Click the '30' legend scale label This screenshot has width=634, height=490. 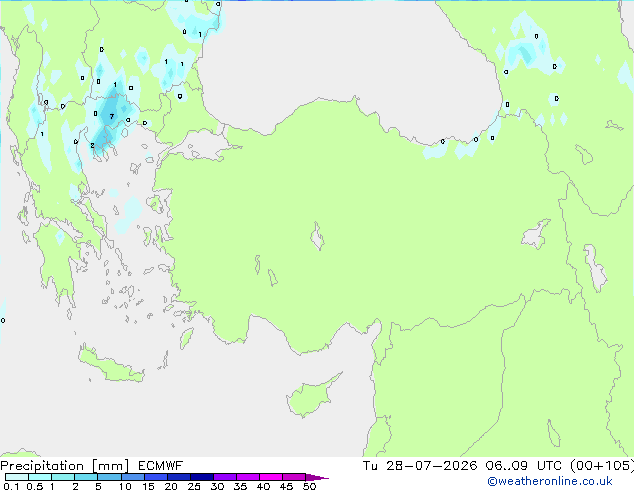pyautogui.click(x=217, y=486)
